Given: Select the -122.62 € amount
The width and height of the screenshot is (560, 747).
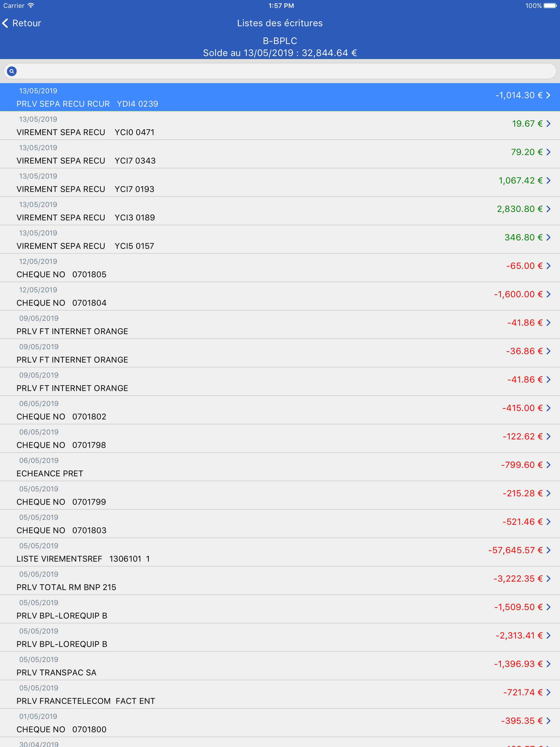Looking at the screenshot, I should tap(523, 436).
